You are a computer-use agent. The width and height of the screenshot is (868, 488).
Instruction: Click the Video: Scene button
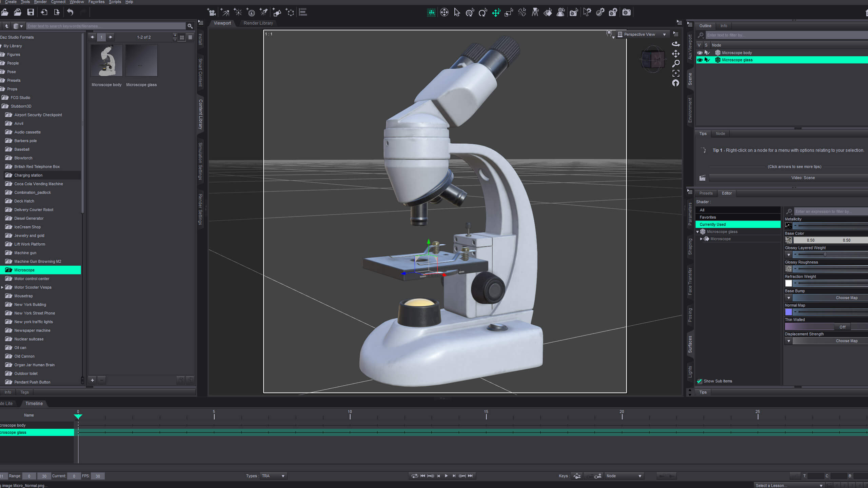(x=803, y=178)
